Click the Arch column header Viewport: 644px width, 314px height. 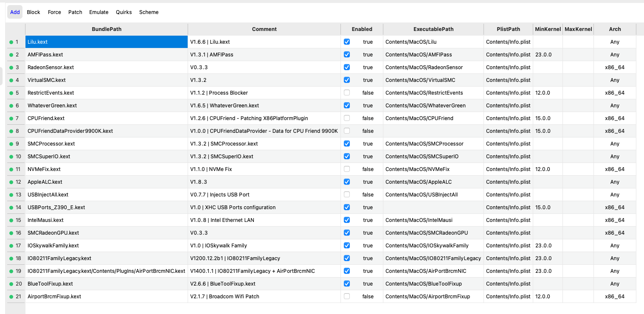(x=615, y=29)
